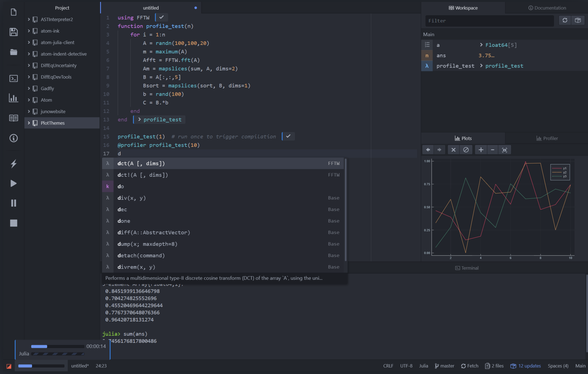Click Fetch in the status bar
The width and height of the screenshot is (588, 374).
click(469, 366)
